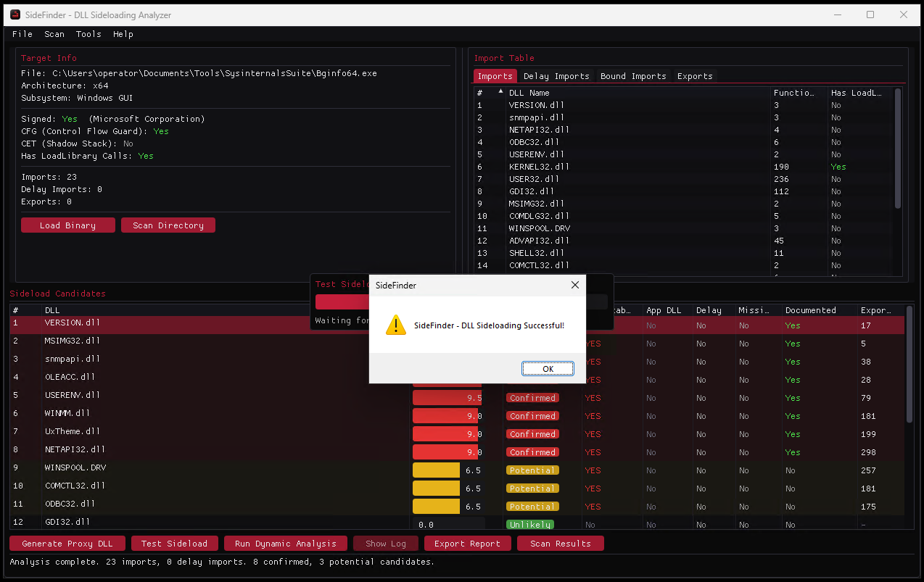Click Confirmed badge on USERENV.dll row
Viewport: 924px width, 582px height.
(532, 398)
